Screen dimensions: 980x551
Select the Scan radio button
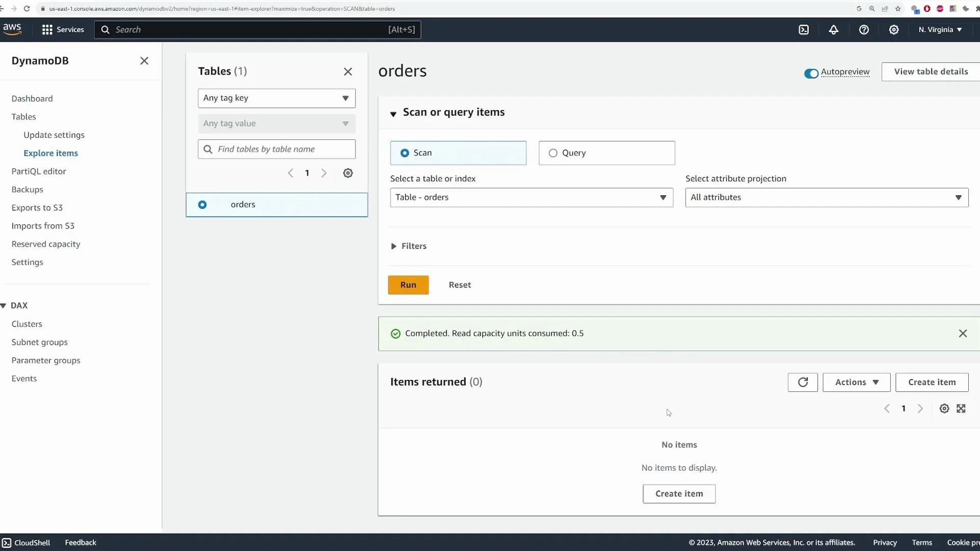click(x=405, y=153)
